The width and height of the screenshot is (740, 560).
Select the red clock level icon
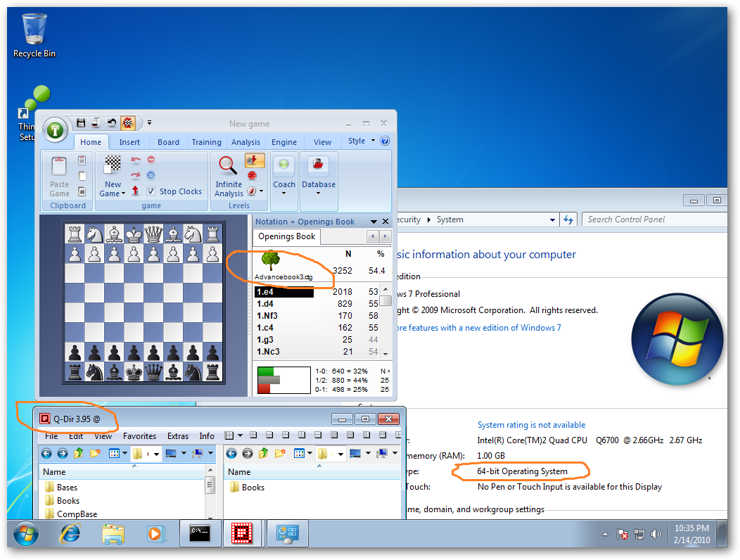tap(253, 176)
